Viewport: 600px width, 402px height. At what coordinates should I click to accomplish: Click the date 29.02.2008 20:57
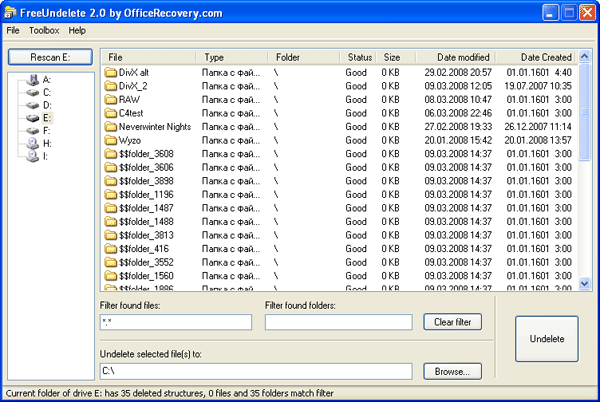458,72
